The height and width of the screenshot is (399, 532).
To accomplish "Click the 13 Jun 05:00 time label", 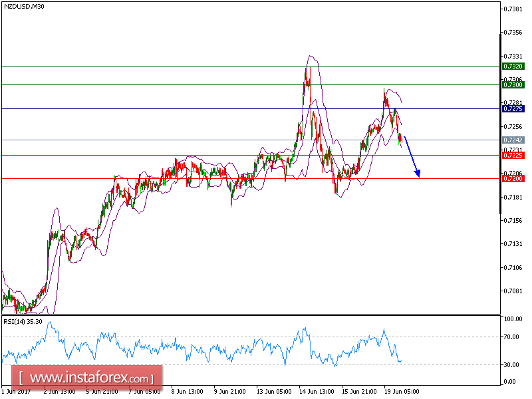I will pyautogui.click(x=274, y=392).
